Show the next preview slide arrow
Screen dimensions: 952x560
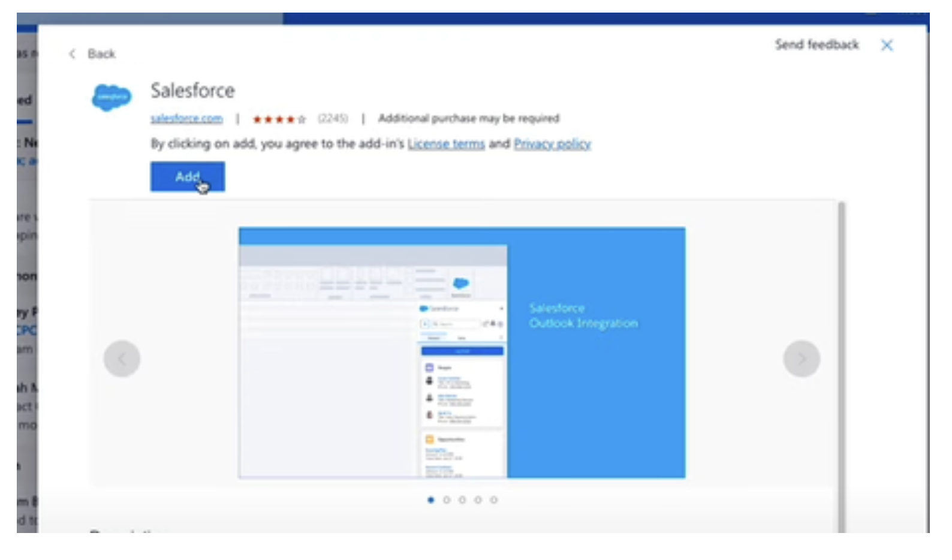[801, 359]
